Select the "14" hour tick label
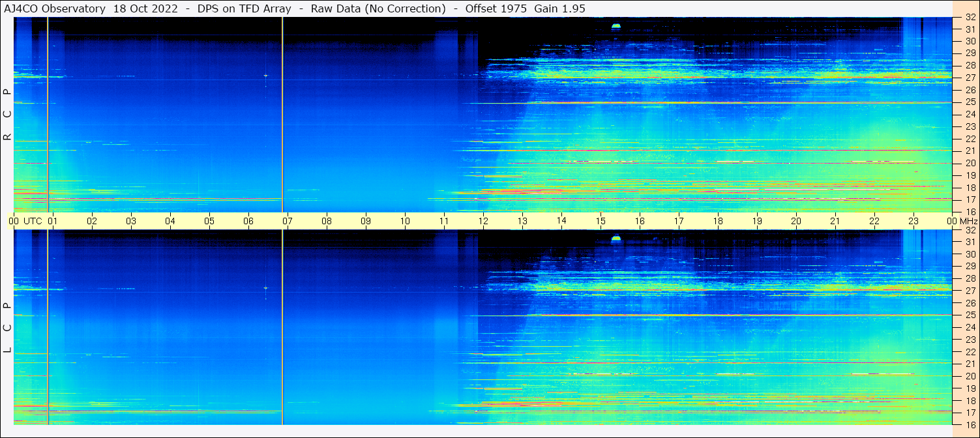 (561, 220)
